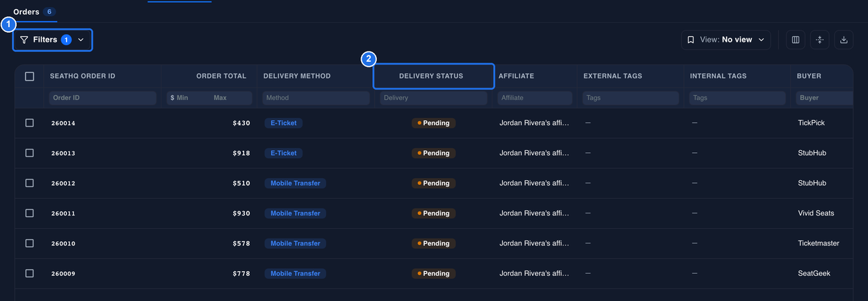The height and width of the screenshot is (301, 868).
Task: Click the Ticketmaster buyer cell
Action: 819,243
